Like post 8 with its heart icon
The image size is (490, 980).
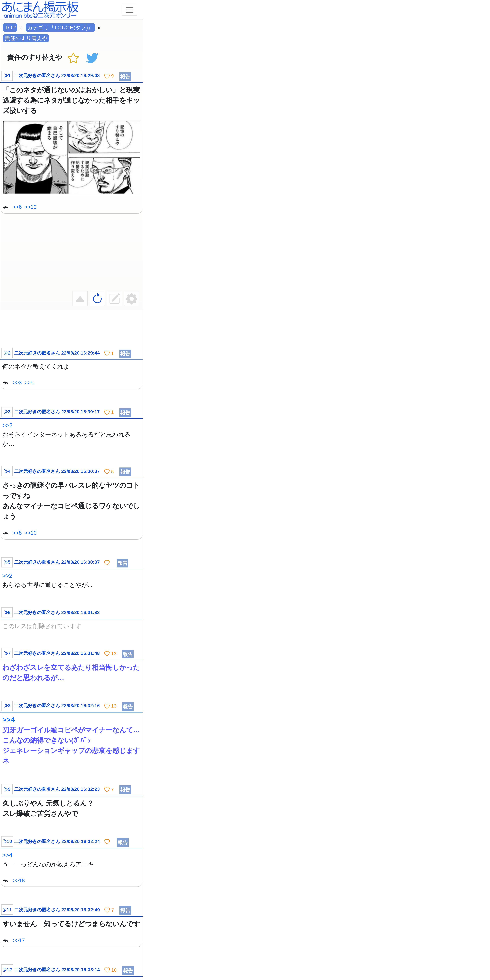tap(107, 706)
